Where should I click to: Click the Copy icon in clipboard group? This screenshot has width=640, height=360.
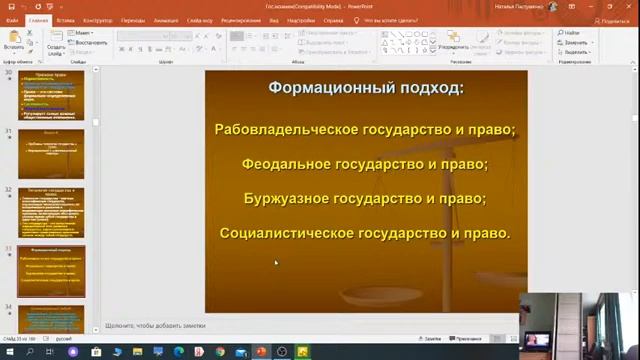[30, 42]
